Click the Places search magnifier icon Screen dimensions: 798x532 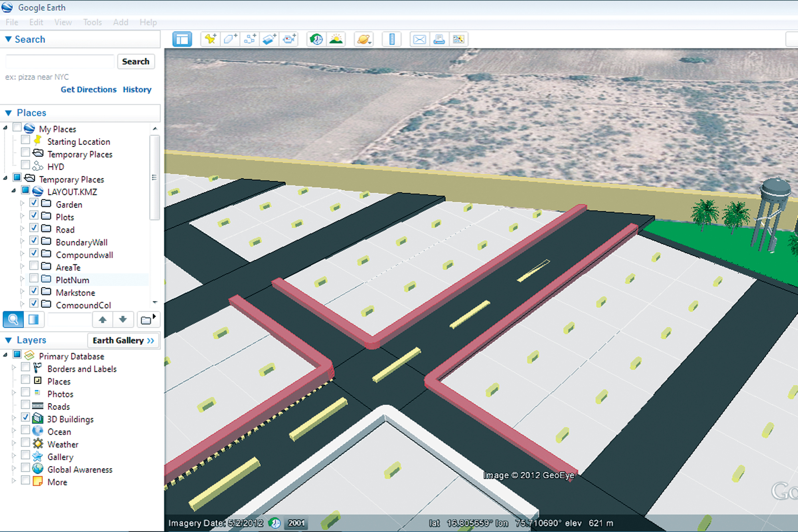tap(13, 320)
